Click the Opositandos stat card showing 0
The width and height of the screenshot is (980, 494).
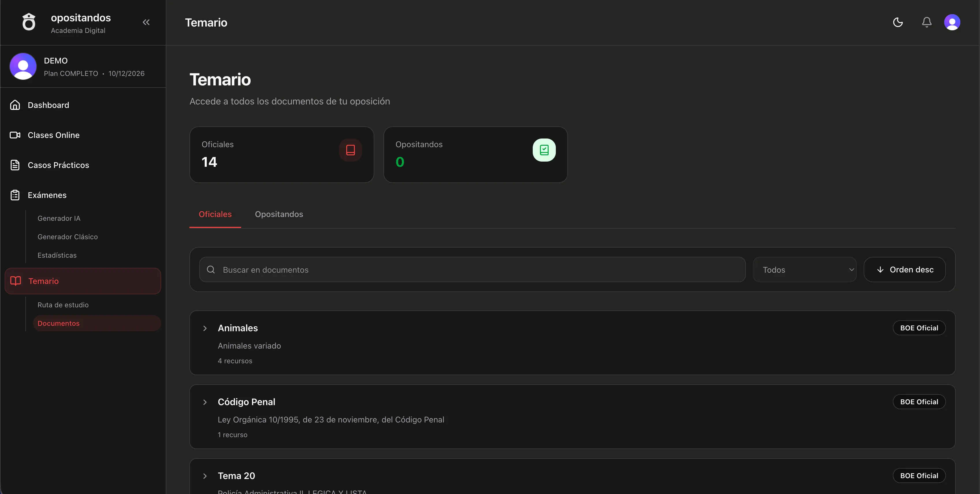[476, 154]
